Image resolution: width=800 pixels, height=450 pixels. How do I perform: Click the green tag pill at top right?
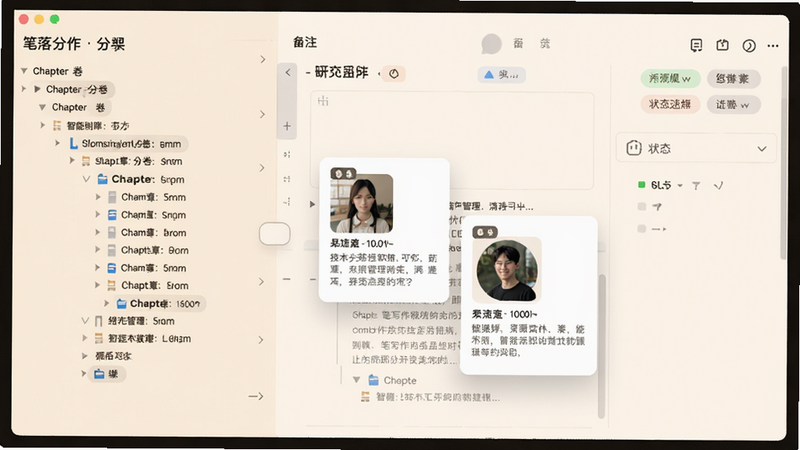pyautogui.click(x=670, y=78)
